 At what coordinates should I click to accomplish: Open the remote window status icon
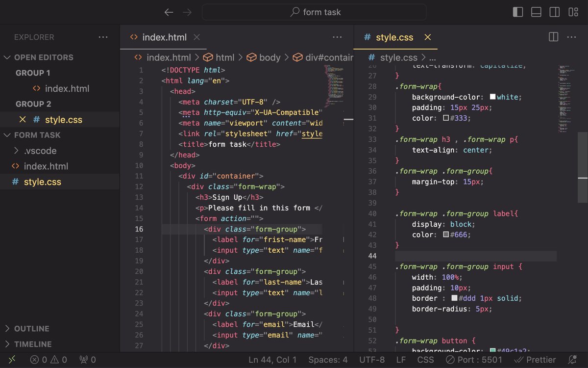(12, 360)
